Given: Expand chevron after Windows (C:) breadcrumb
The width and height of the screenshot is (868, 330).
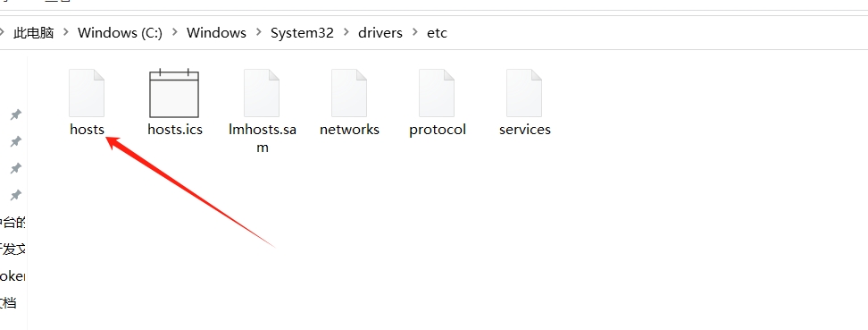Looking at the screenshot, I should (x=175, y=33).
